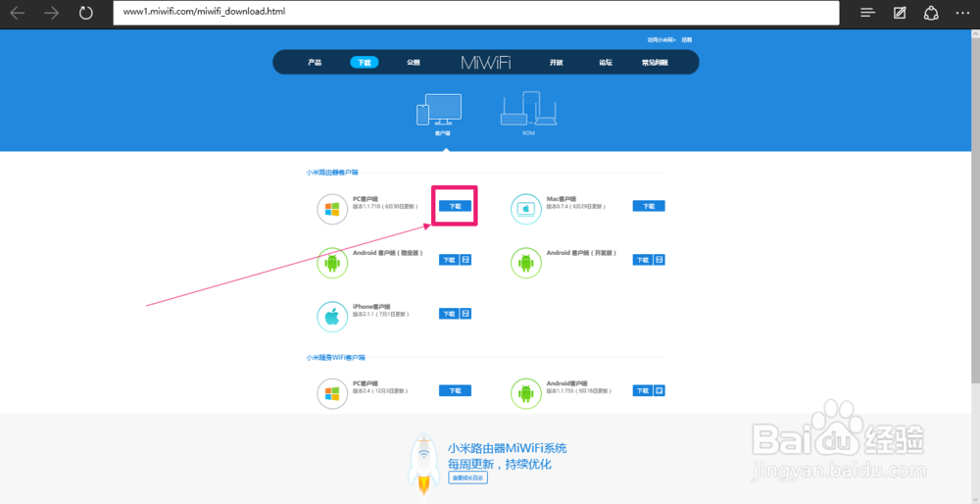The image size is (980, 504).
Task: Open the 产品 navigation tab
Action: 315,63
